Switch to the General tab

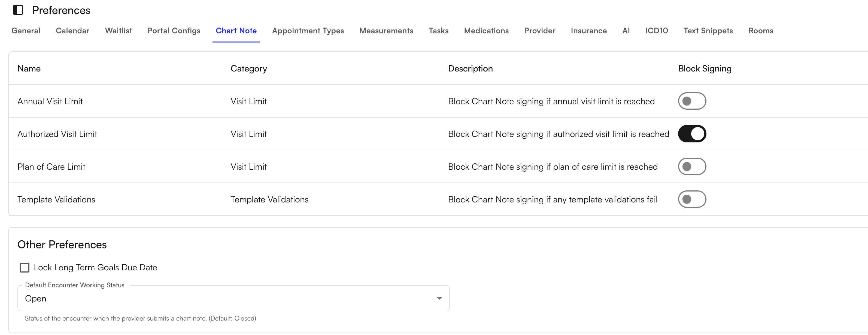tap(26, 31)
